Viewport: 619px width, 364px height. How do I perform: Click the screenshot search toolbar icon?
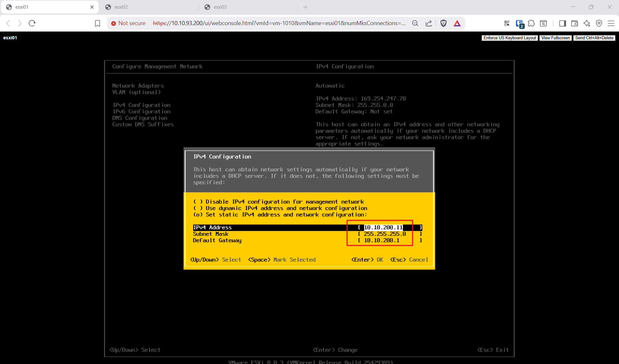pyautogui.click(x=544, y=23)
